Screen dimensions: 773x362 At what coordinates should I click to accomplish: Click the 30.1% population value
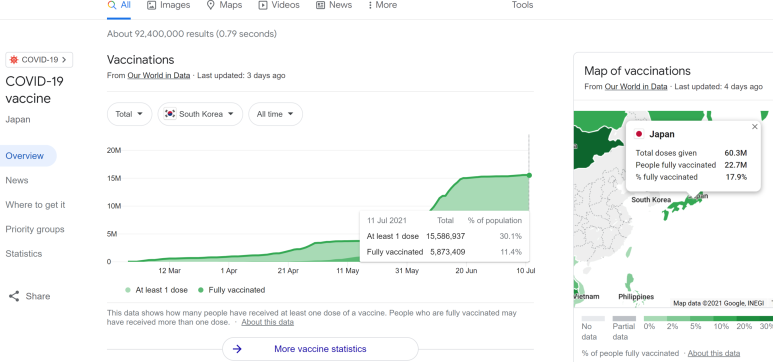[510, 237]
